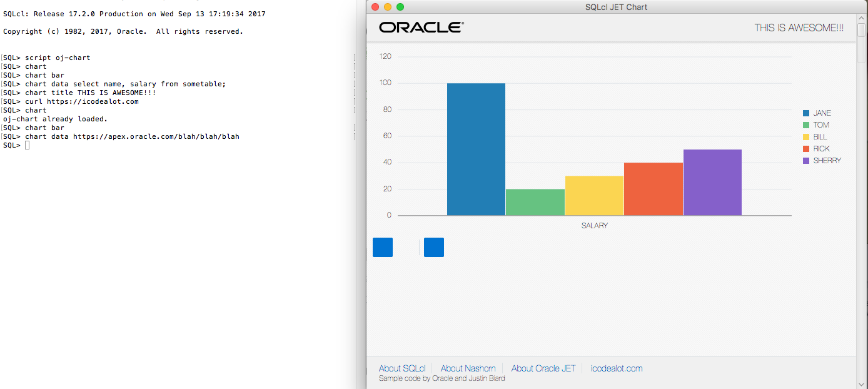Visit the icodealot.com link
Image resolution: width=868 pixels, height=389 pixels.
tap(616, 368)
